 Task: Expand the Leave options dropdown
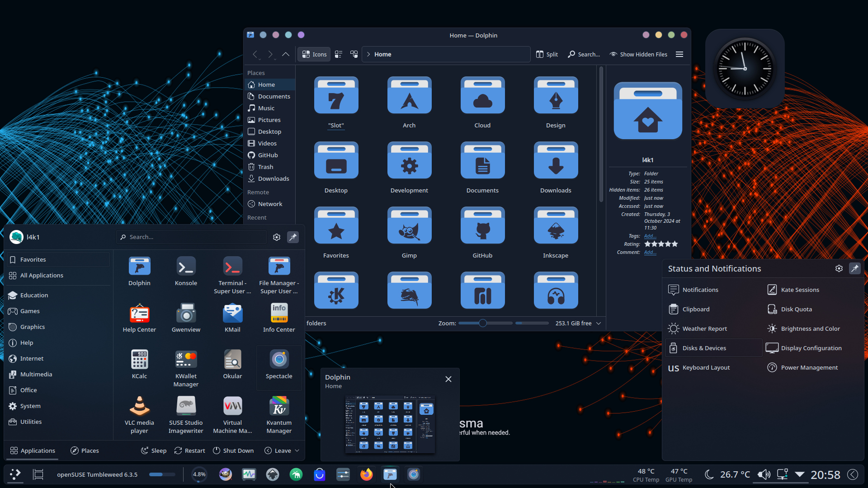(x=297, y=450)
